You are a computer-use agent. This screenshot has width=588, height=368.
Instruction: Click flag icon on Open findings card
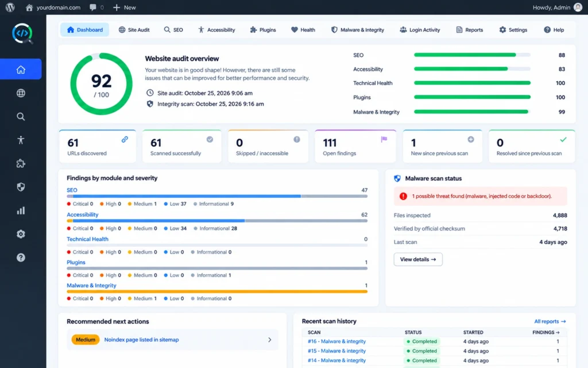pyautogui.click(x=384, y=139)
